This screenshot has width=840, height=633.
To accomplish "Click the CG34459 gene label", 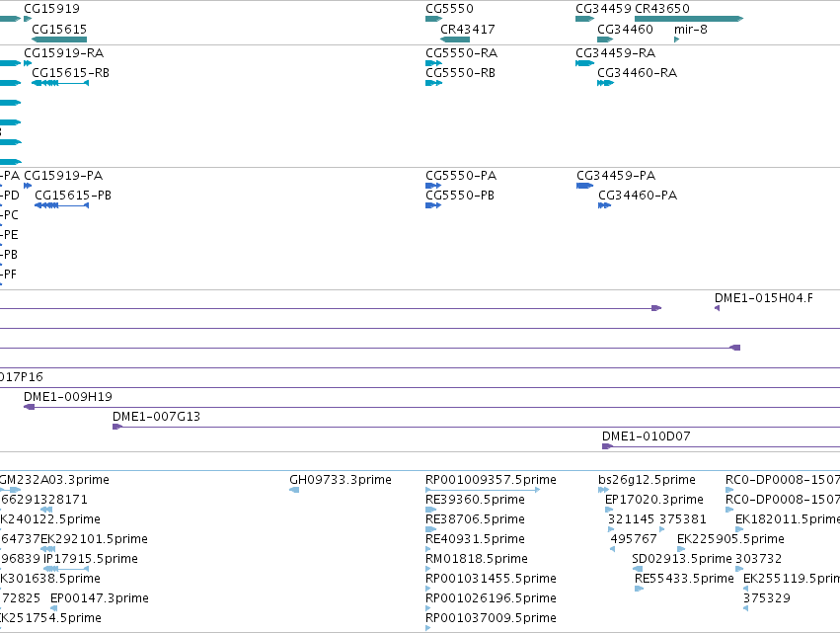I will point(603,9).
